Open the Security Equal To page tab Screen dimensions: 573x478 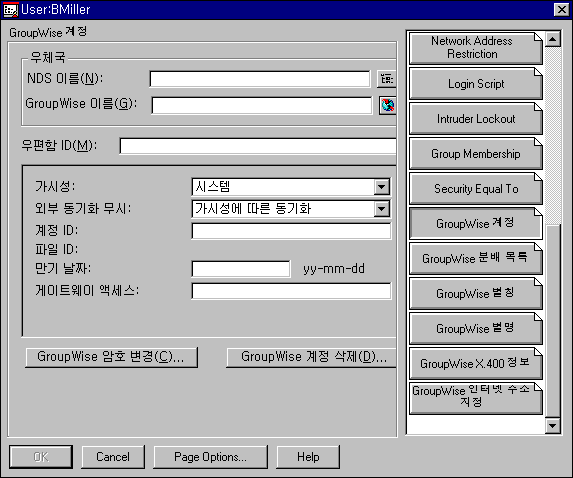pyautogui.click(x=475, y=189)
